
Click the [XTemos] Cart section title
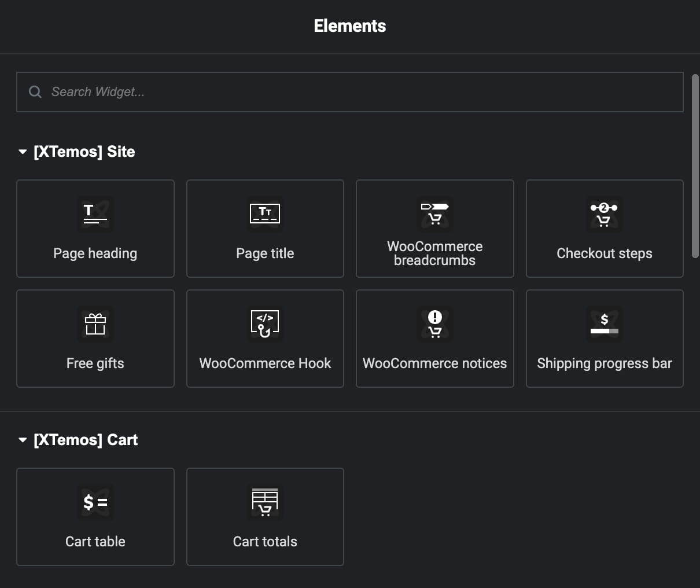(x=86, y=440)
